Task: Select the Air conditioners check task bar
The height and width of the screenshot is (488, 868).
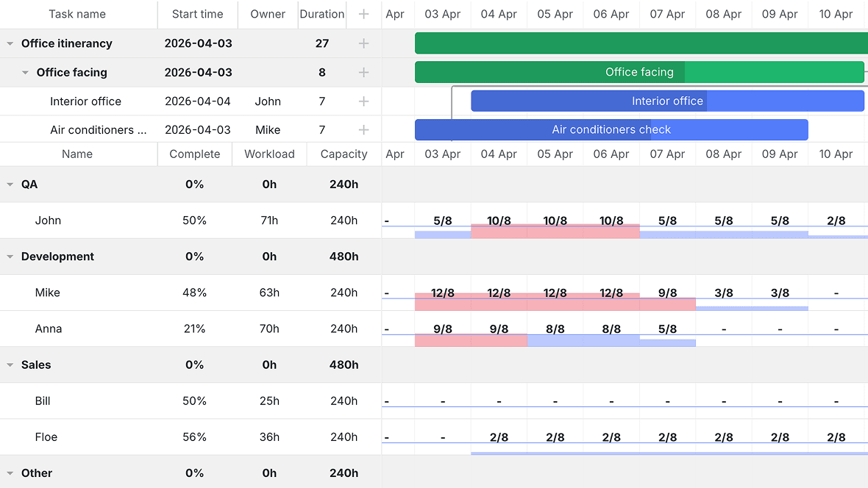Action: 611,130
